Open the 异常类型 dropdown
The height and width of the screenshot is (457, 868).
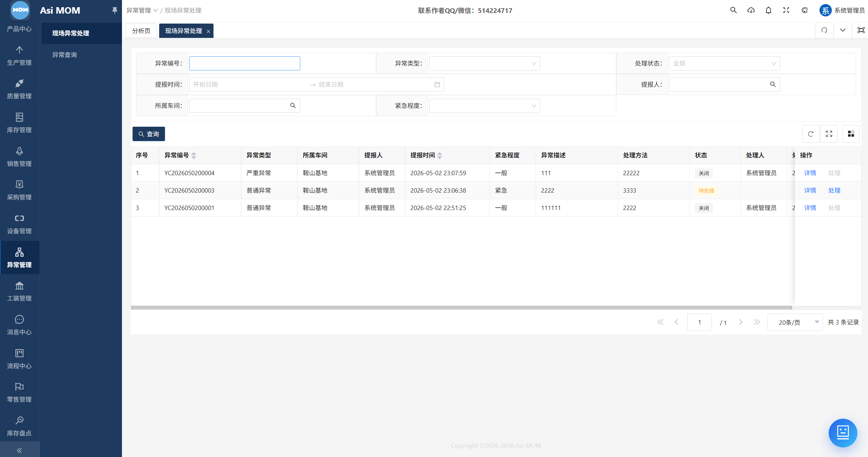pyautogui.click(x=484, y=64)
